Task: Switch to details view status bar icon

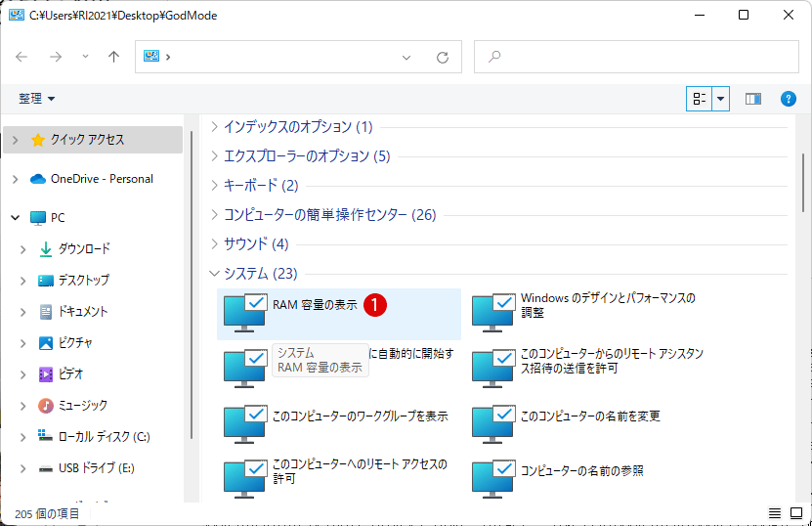Action: 775,513
